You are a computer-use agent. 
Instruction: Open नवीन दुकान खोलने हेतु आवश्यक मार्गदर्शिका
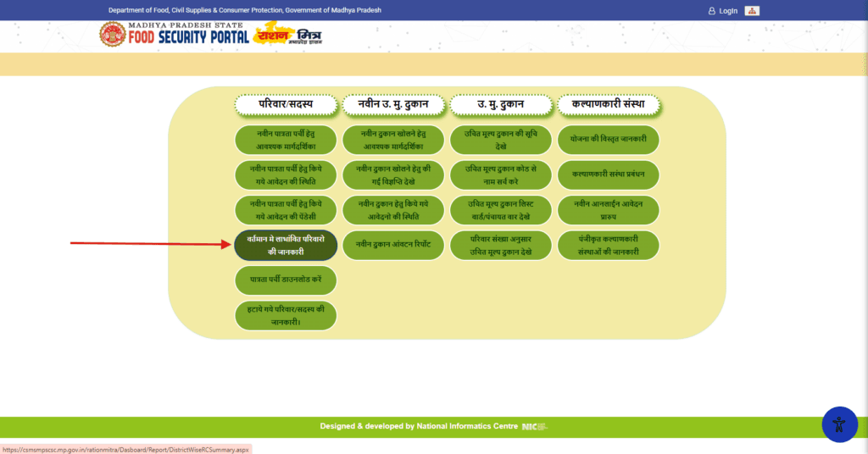(x=393, y=140)
